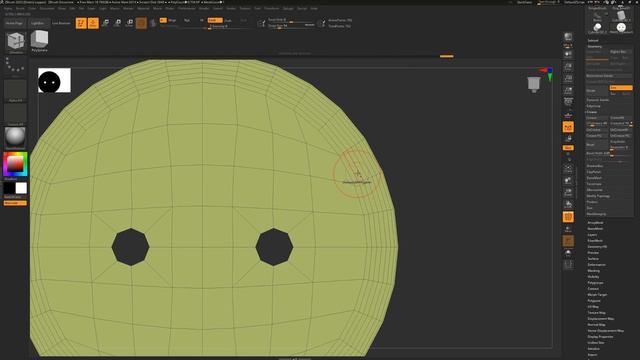Select the Move transform icon in top toolbar
Screen dimensions: 640x360
[x=105, y=23]
